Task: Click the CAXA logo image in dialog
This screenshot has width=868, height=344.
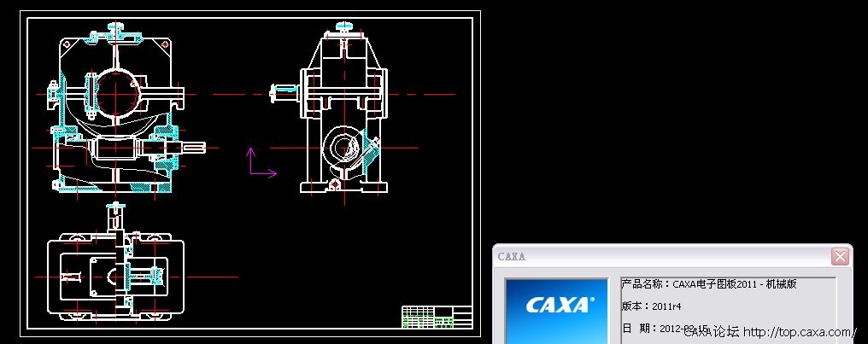Action: tap(556, 311)
